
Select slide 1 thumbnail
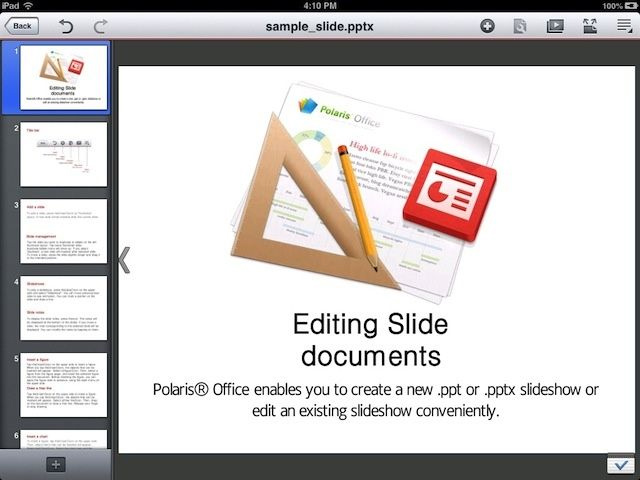coord(64,78)
